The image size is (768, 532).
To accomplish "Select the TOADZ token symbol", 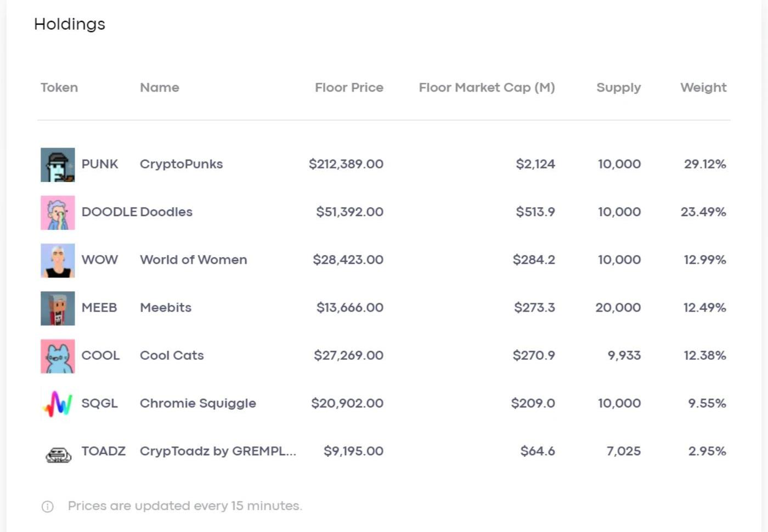I will (104, 451).
